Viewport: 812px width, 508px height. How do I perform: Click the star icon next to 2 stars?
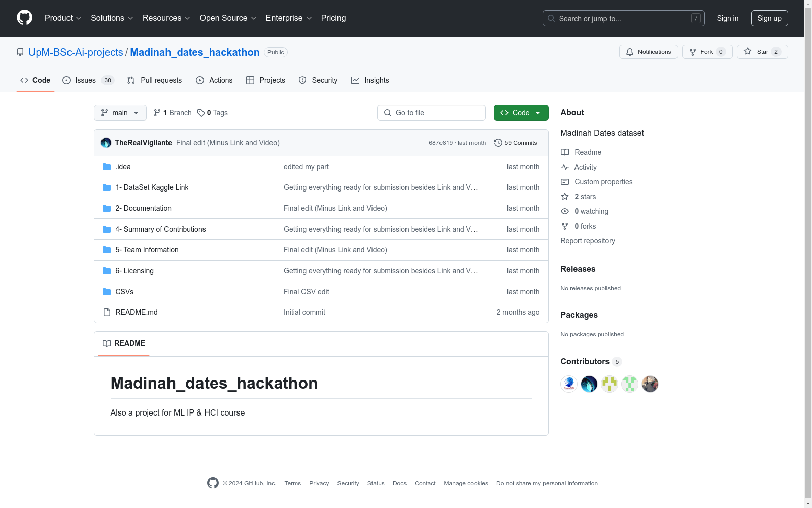(565, 197)
